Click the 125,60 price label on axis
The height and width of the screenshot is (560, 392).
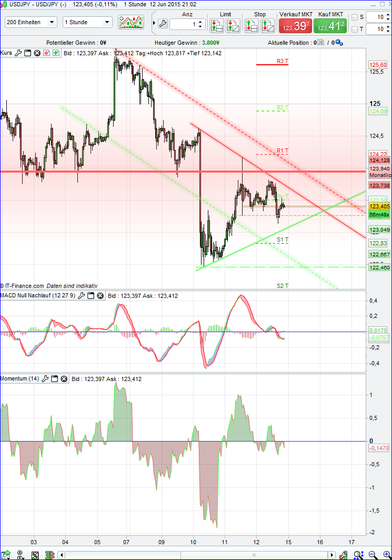pos(378,65)
